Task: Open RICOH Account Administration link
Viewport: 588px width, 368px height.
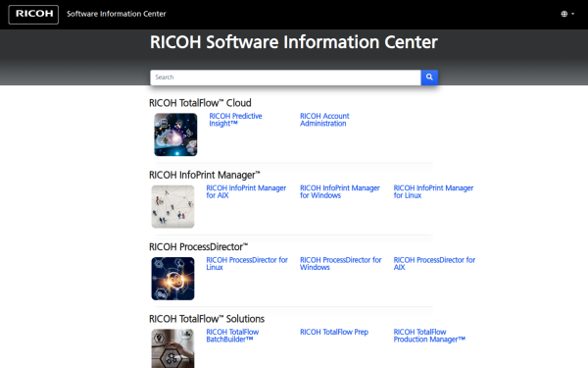Action: (x=324, y=120)
